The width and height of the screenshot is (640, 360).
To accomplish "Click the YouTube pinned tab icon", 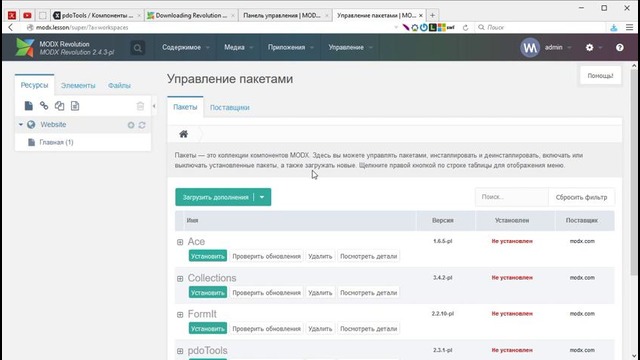I will pyautogui.click(x=27, y=16).
